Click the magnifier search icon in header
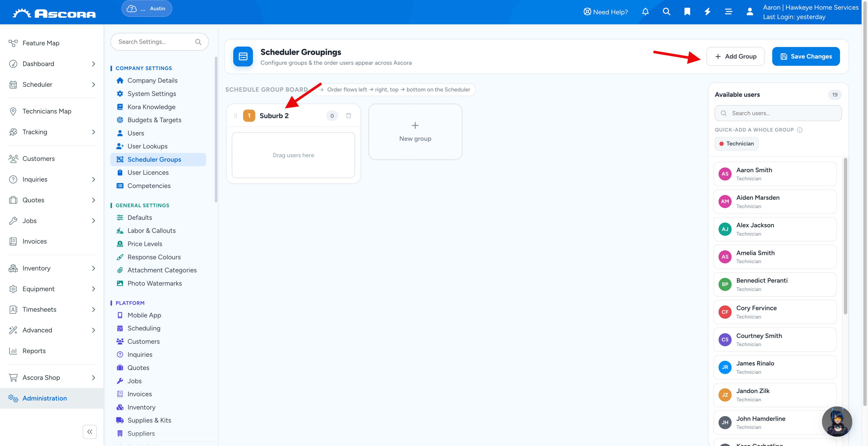The height and width of the screenshot is (446, 868). pyautogui.click(x=666, y=12)
